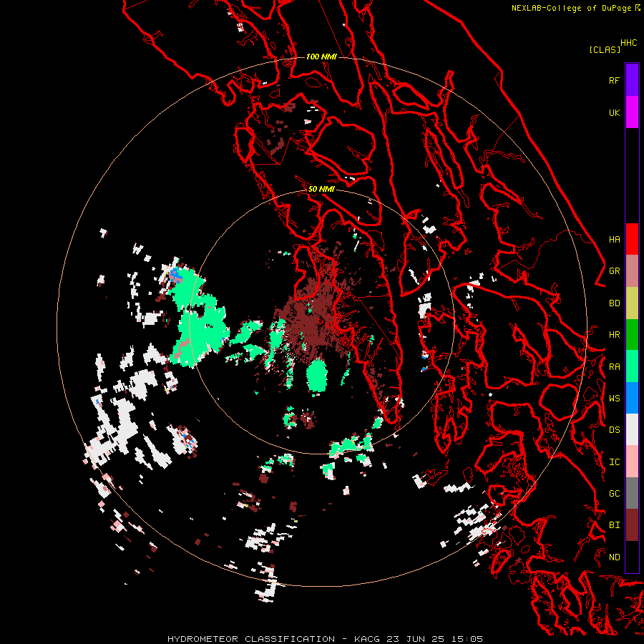
Task: Click the HYDROMETEOR CLASSIFICATION title text
Action: (x=251, y=639)
